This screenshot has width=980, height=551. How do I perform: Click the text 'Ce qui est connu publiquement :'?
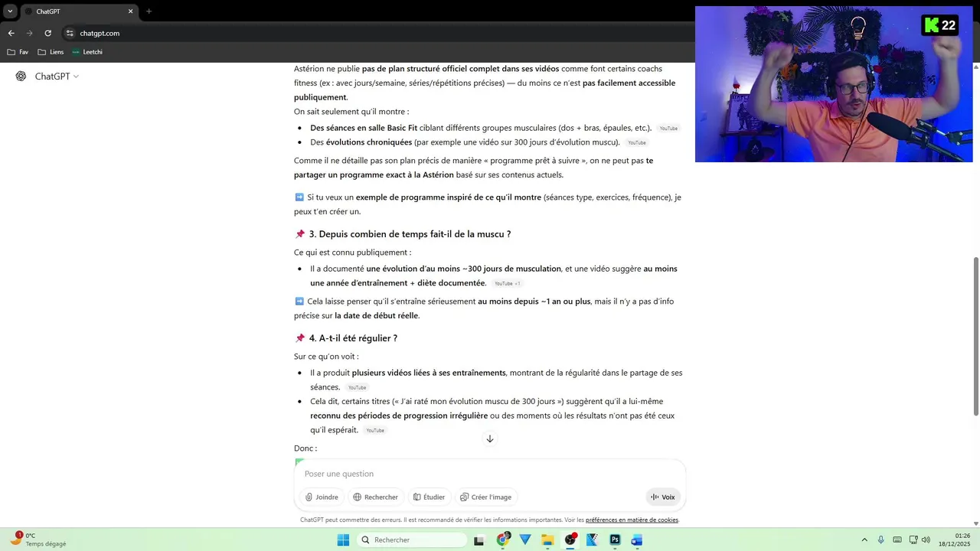352,253
